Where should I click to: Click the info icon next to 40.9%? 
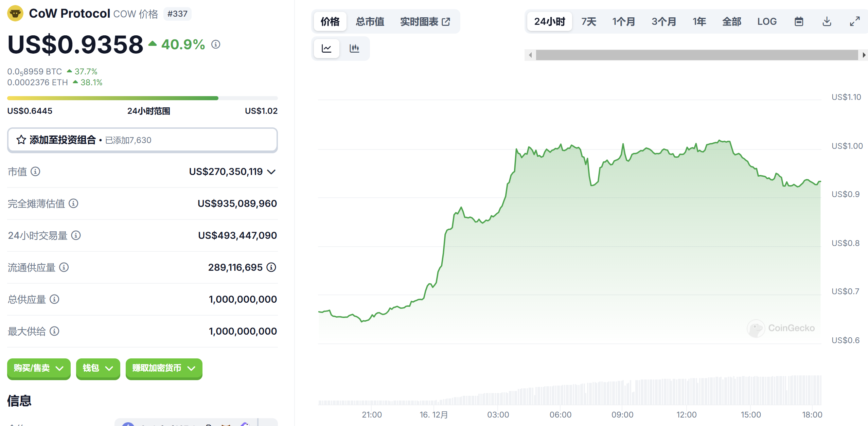(x=216, y=45)
